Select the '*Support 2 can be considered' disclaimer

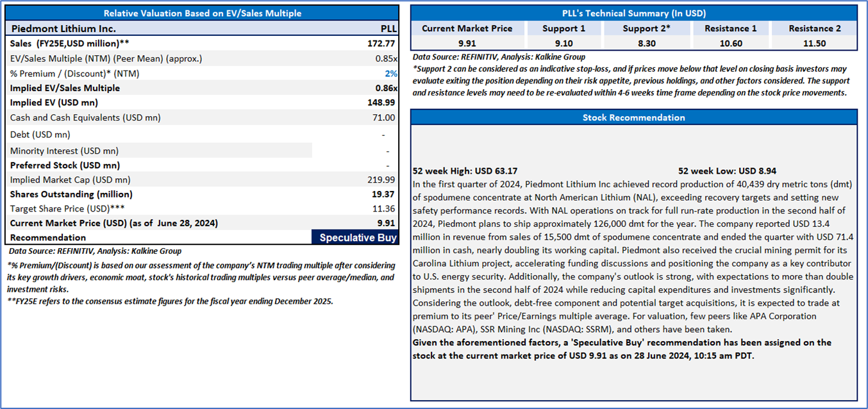(631, 81)
